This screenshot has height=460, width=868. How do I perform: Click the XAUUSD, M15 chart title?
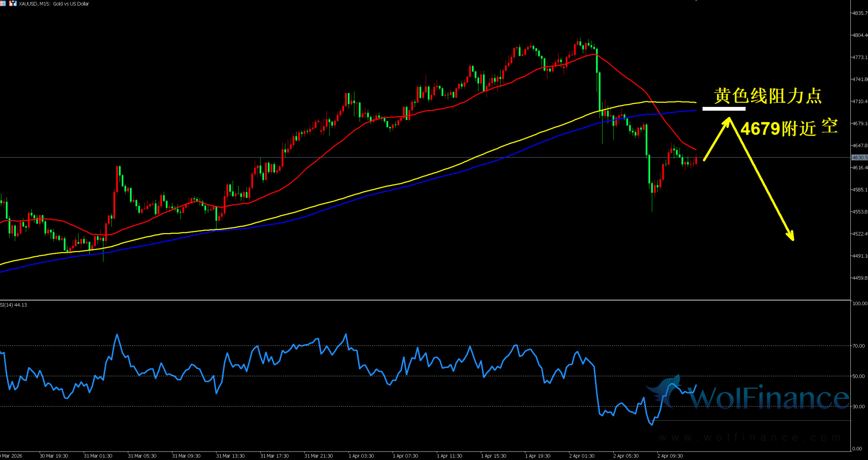coord(54,4)
